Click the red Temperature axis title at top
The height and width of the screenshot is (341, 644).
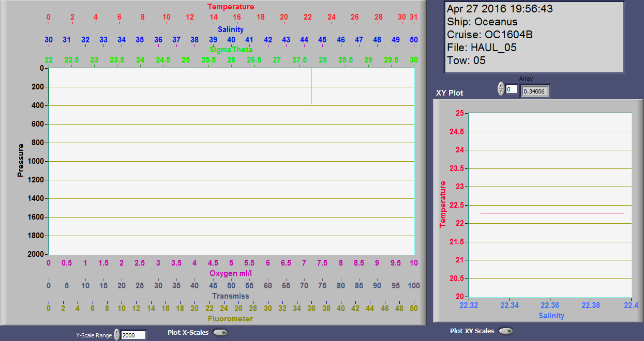click(231, 7)
